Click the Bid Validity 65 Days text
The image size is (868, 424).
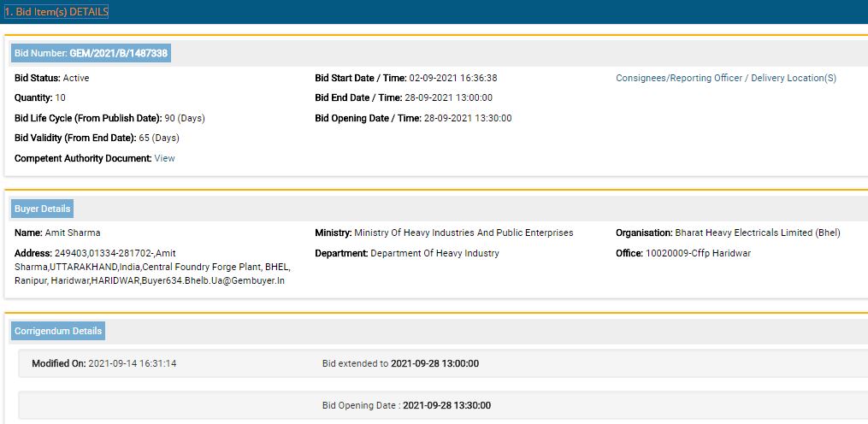point(159,138)
